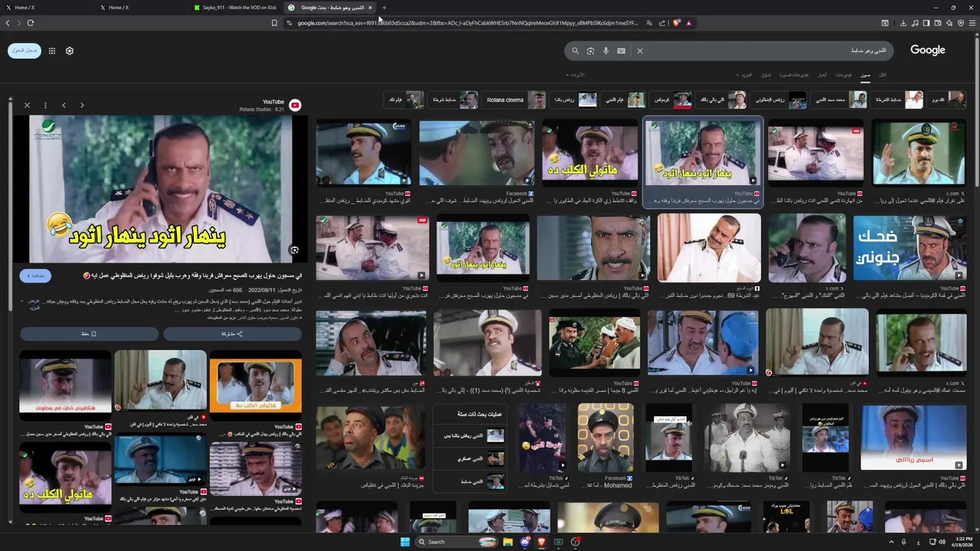Screen dimensions: 980x551
Task: Click the Share button in preview panel
Action: coord(232,334)
